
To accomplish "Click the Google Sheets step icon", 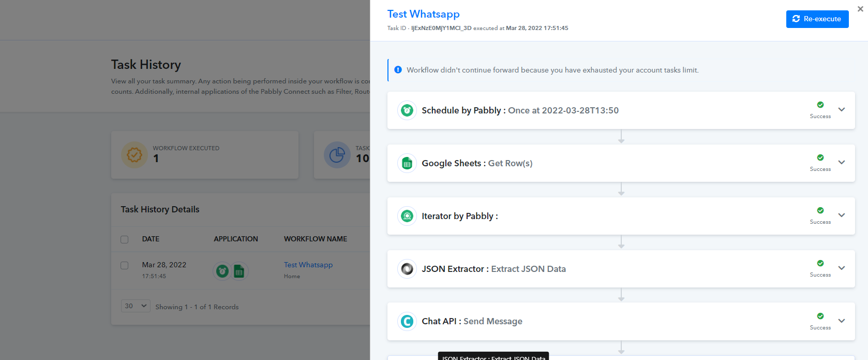I will click(407, 163).
